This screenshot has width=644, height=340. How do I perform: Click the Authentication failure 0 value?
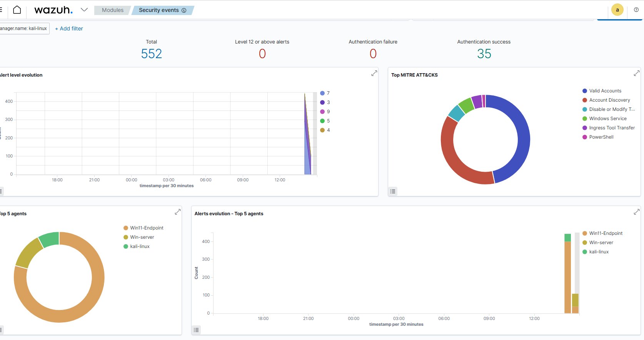point(373,54)
